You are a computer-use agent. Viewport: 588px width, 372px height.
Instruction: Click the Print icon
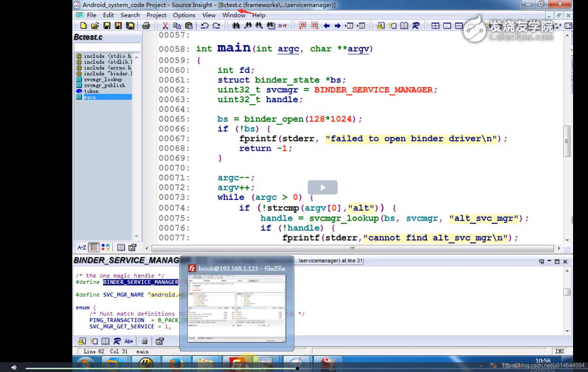click(146, 26)
